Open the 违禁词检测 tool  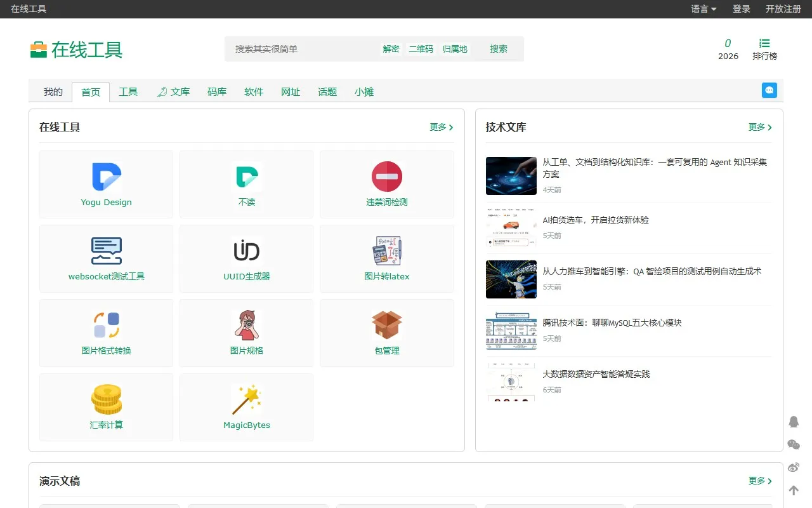point(387,184)
